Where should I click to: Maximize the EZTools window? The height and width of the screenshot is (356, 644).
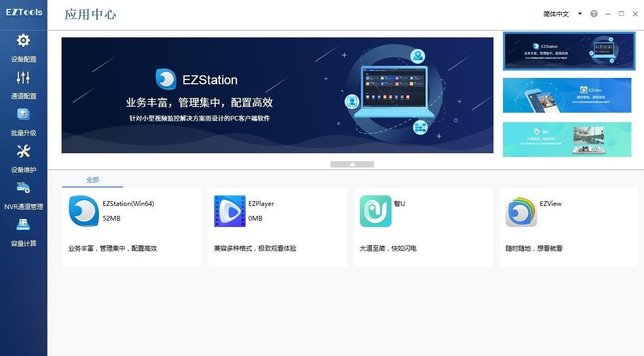[621, 14]
